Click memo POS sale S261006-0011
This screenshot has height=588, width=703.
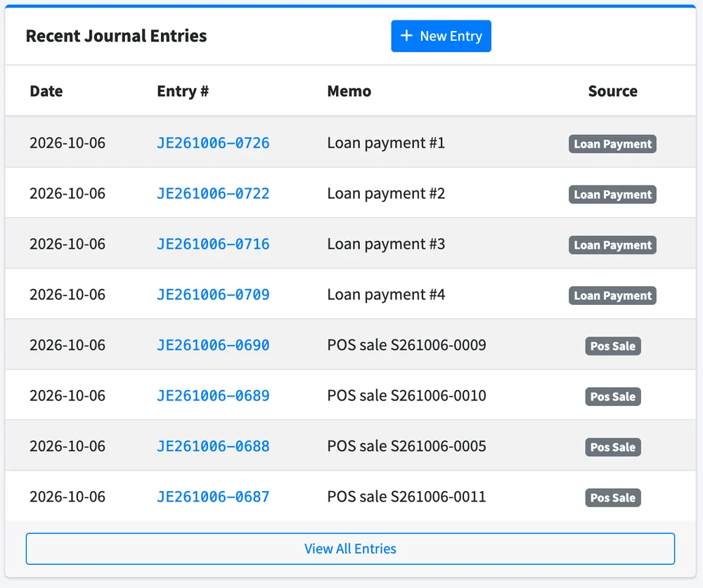tap(406, 497)
